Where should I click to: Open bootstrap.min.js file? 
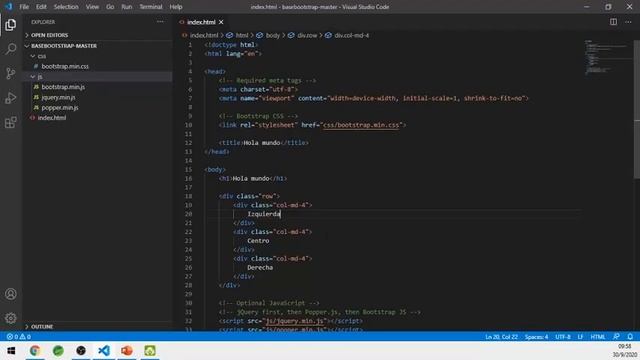(63, 87)
